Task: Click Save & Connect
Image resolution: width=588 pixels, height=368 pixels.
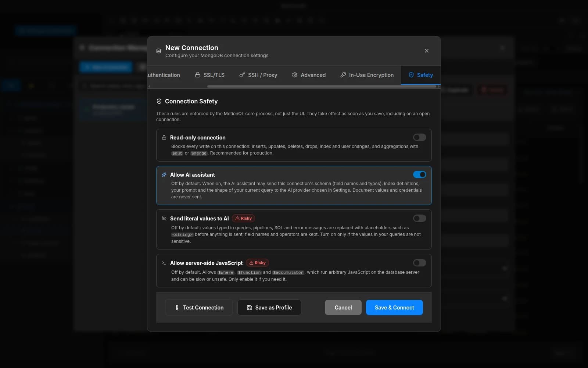Action: pyautogui.click(x=394, y=308)
